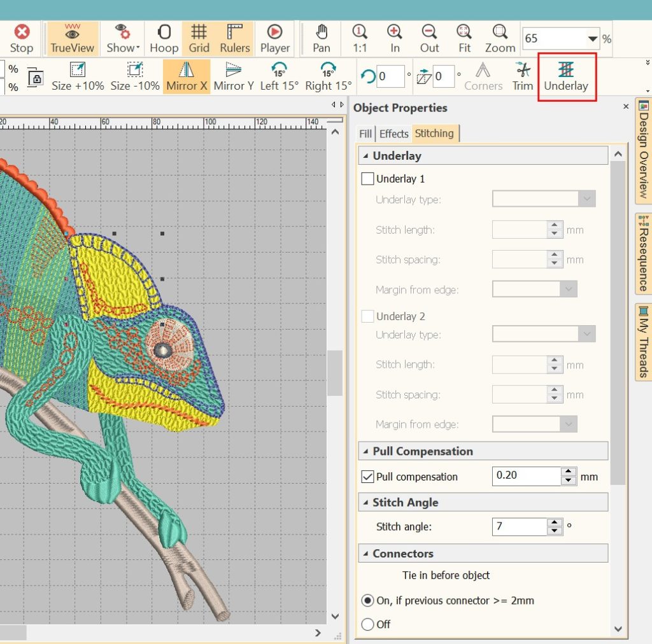Open the Fill tab

tap(365, 134)
